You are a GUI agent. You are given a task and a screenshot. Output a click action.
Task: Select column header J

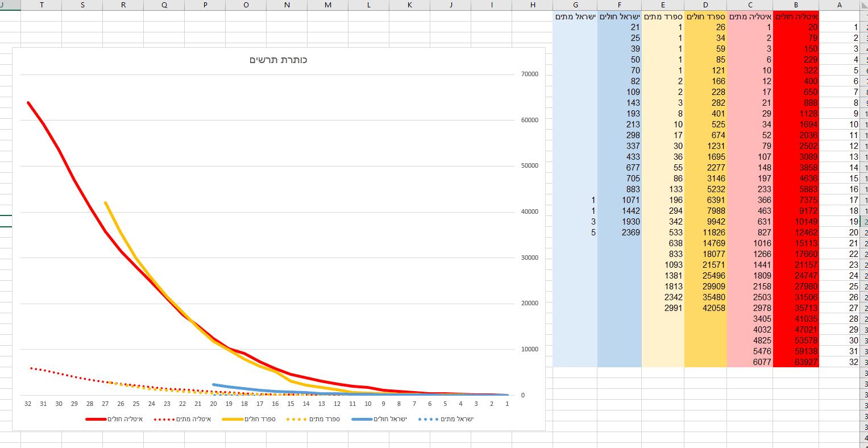[451, 5]
